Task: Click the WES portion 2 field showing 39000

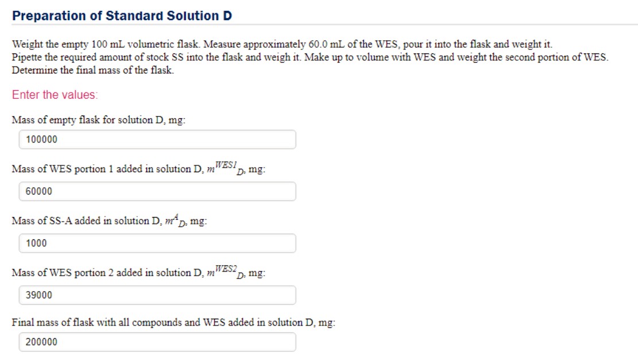Action: [157, 295]
